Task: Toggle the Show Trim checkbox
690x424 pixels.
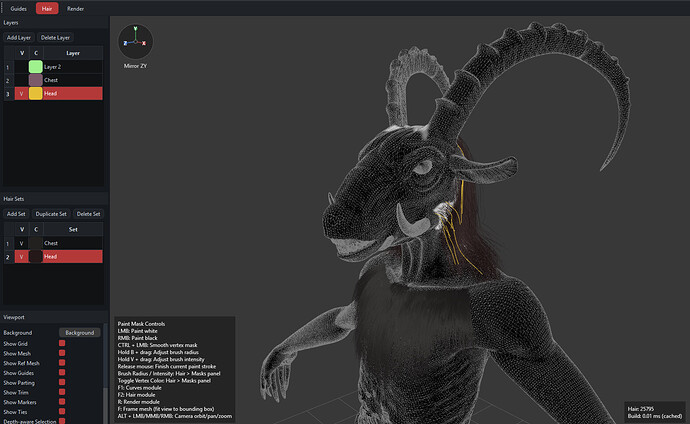Action: click(x=62, y=392)
